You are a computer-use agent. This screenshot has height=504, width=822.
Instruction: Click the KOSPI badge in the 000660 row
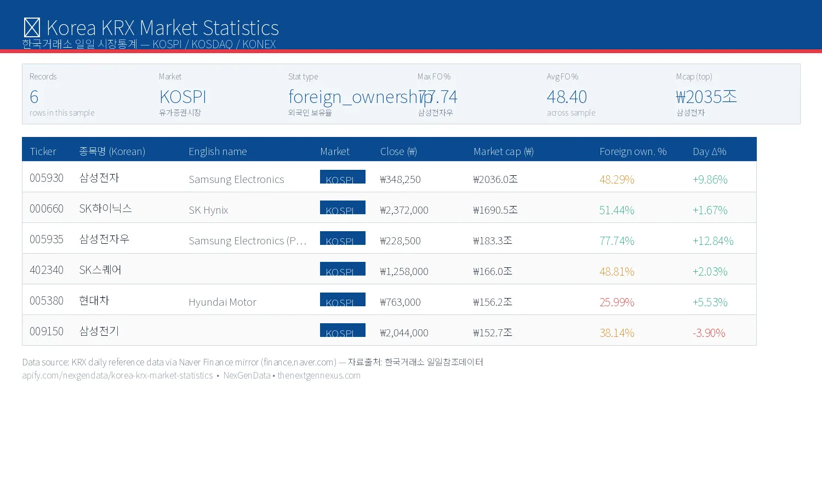click(342, 208)
